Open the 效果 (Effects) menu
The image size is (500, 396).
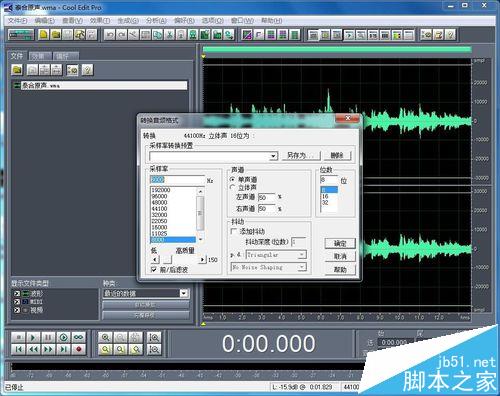(100, 21)
